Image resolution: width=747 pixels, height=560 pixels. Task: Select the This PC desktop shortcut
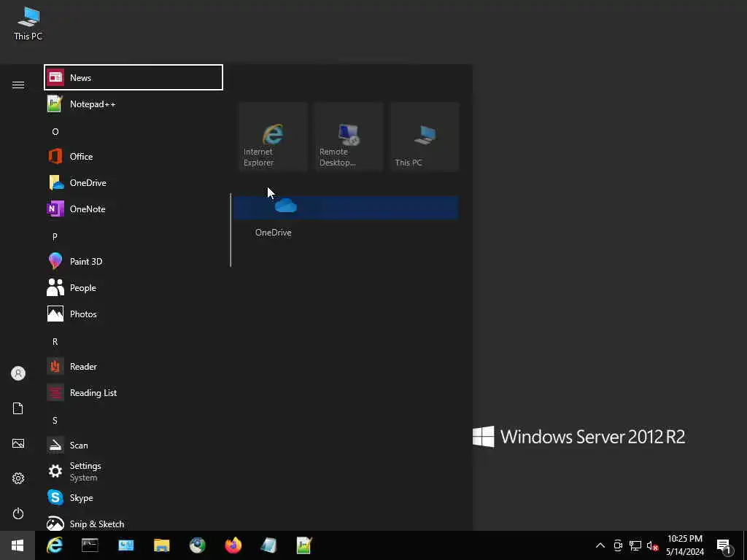[x=28, y=24]
